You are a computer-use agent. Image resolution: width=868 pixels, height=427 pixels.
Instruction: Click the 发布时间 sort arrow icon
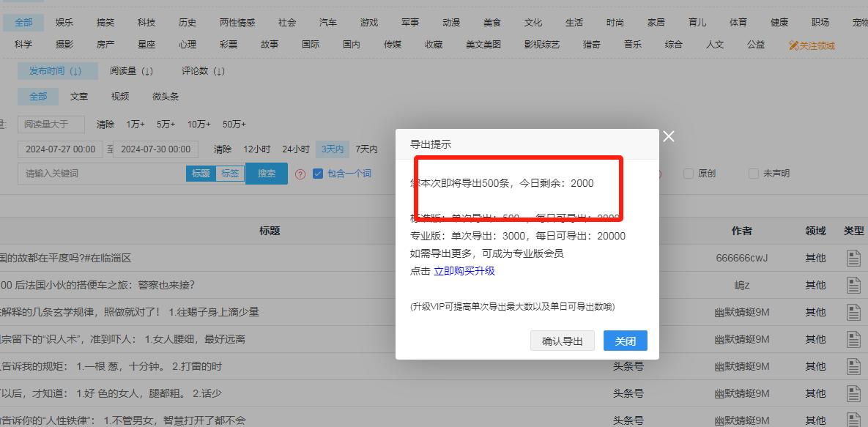coord(78,70)
